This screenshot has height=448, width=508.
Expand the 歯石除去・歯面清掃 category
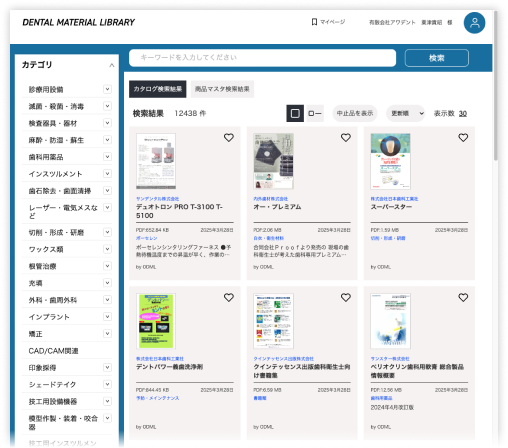(107, 191)
